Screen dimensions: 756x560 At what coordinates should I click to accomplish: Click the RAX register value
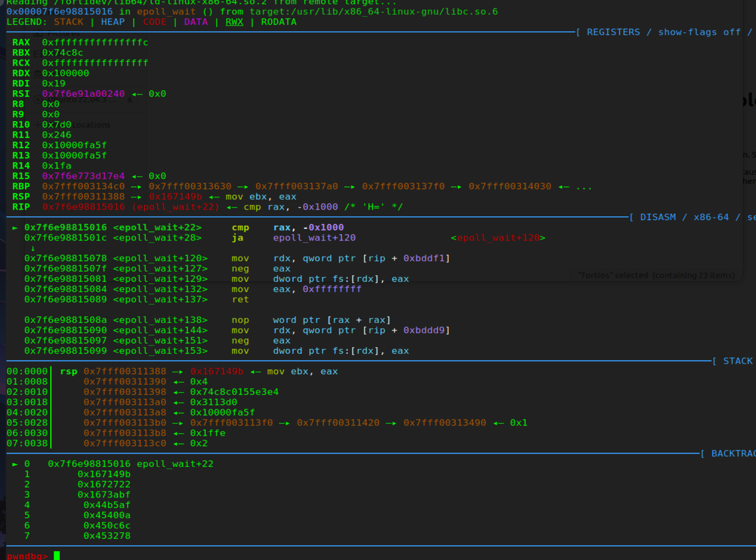[95, 43]
